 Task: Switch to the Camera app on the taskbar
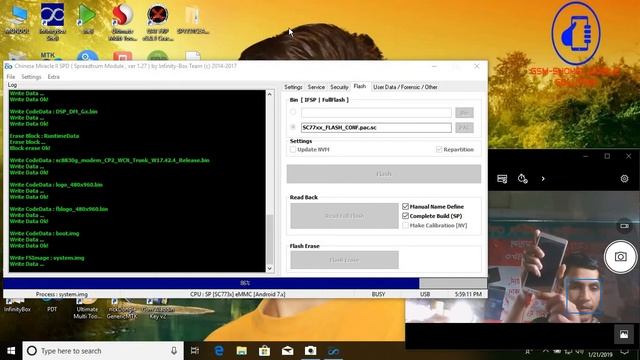310,351
